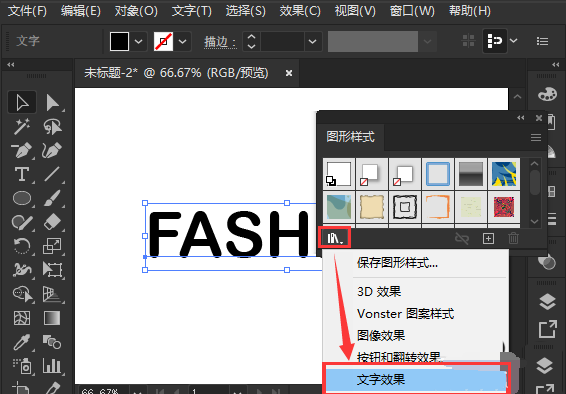Open the stroke weight dropdown

click(312, 41)
